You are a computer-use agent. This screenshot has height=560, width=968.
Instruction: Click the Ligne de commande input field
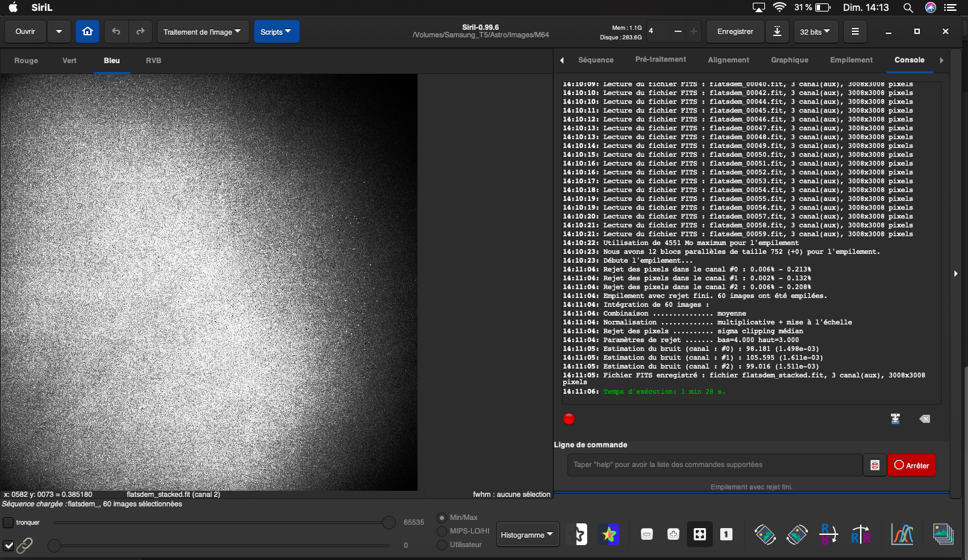(x=714, y=465)
